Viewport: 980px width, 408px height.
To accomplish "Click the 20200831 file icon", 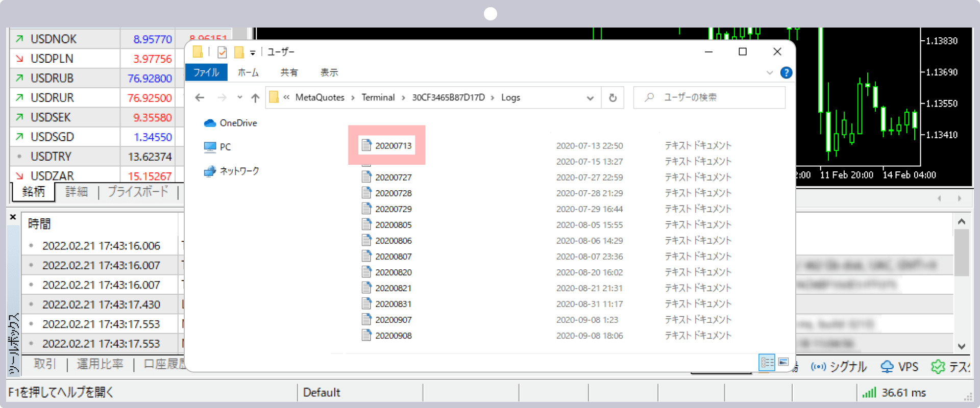I will 366,303.
